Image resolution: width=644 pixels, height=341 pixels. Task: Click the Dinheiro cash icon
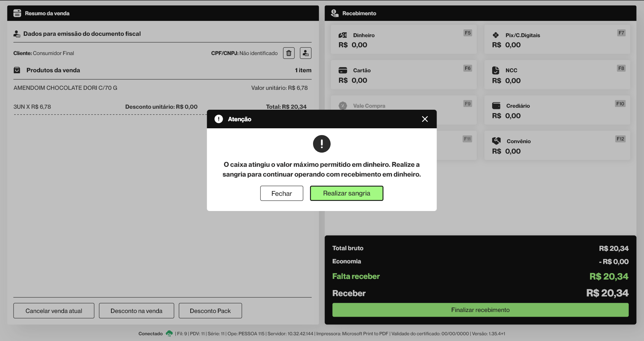(x=343, y=35)
